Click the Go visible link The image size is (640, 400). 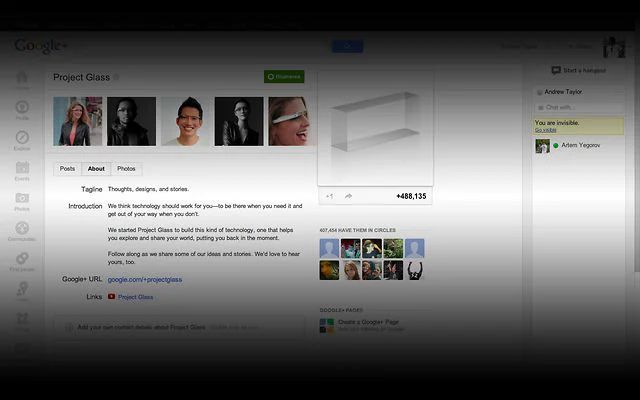[546, 130]
